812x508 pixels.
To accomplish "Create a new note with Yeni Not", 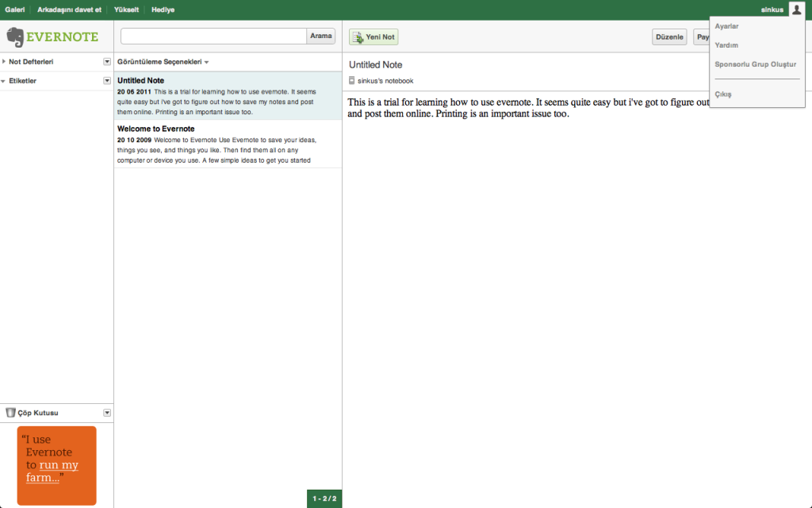I will [373, 37].
